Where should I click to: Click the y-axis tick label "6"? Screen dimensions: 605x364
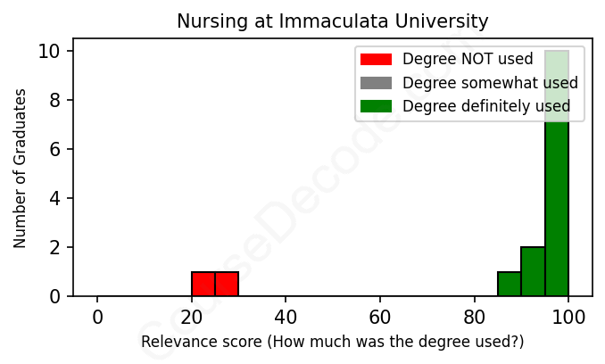(54, 149)
